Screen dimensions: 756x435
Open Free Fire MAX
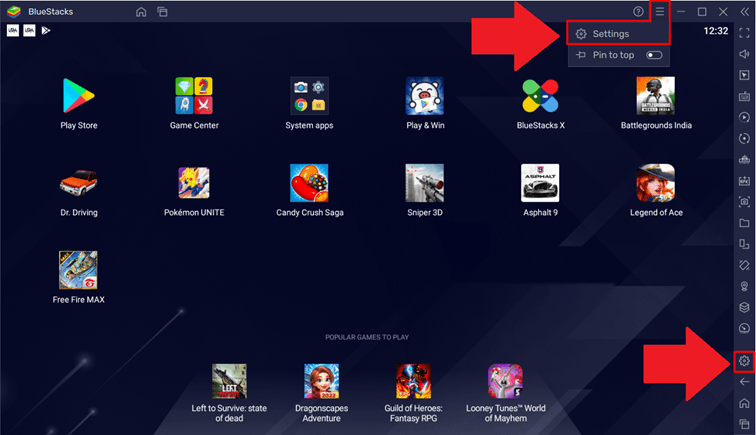coord(78,270)
